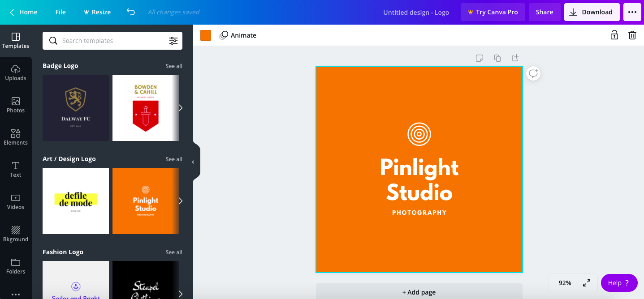Click the Download button
This screenshot has width=644, height=299.
click(x=592, y=12)
